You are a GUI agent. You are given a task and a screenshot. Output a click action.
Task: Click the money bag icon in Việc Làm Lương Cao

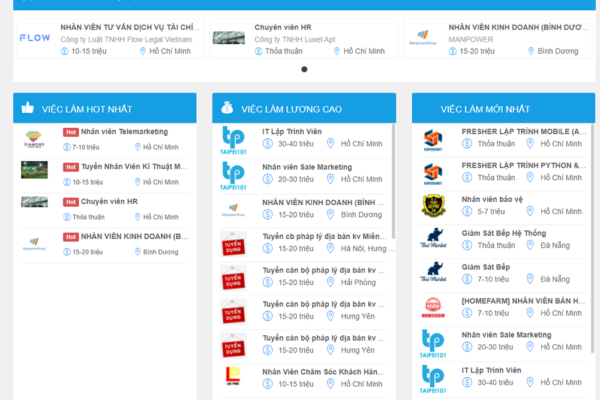coord(227,108)
